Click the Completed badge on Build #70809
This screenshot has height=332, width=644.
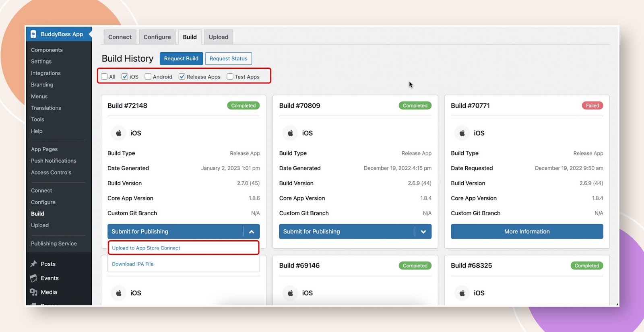pos(415,105)
